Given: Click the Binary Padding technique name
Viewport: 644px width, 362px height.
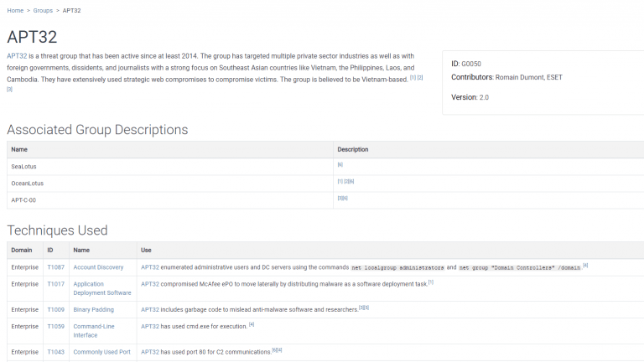Looking at the screenshot, I should (x=93, y=309).
